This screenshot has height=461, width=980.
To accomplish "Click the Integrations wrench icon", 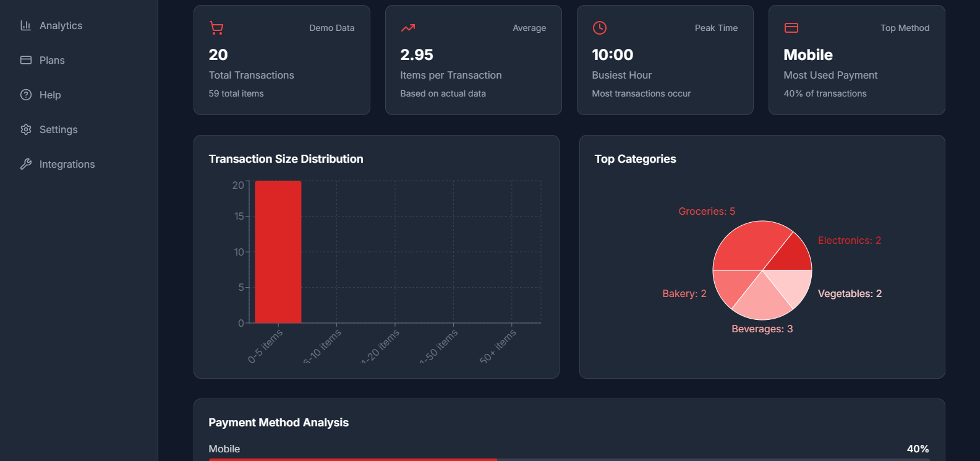I will click(26, 164).
